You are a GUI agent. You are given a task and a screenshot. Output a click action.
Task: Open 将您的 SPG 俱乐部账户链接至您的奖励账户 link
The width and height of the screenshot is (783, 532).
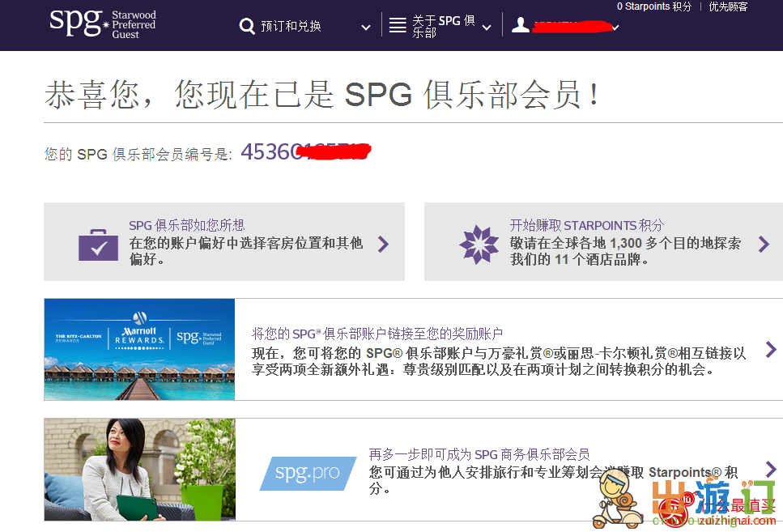(x=377, y=333)
